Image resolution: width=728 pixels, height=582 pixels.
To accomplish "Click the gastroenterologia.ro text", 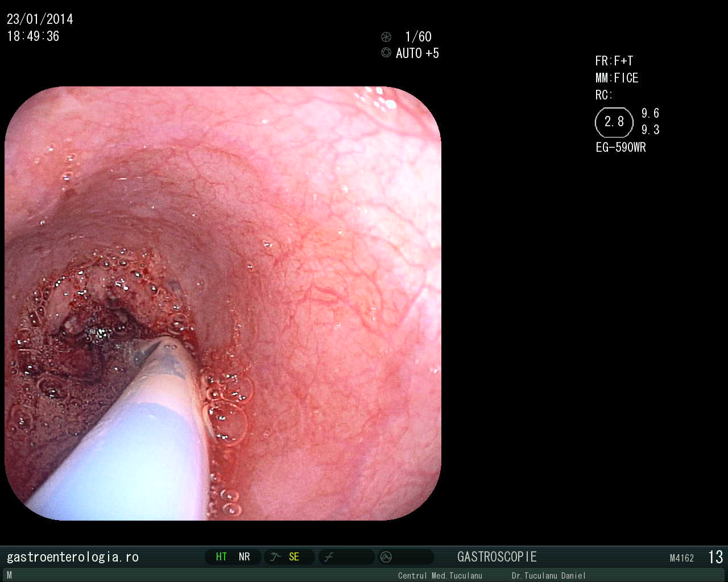I will (x=73, y=557).
